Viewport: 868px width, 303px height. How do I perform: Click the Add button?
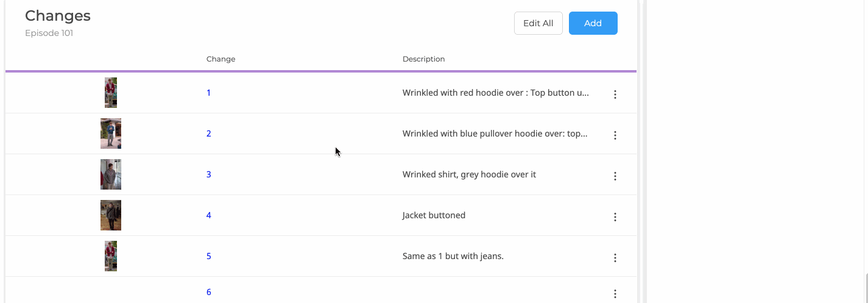coord(593,23)
